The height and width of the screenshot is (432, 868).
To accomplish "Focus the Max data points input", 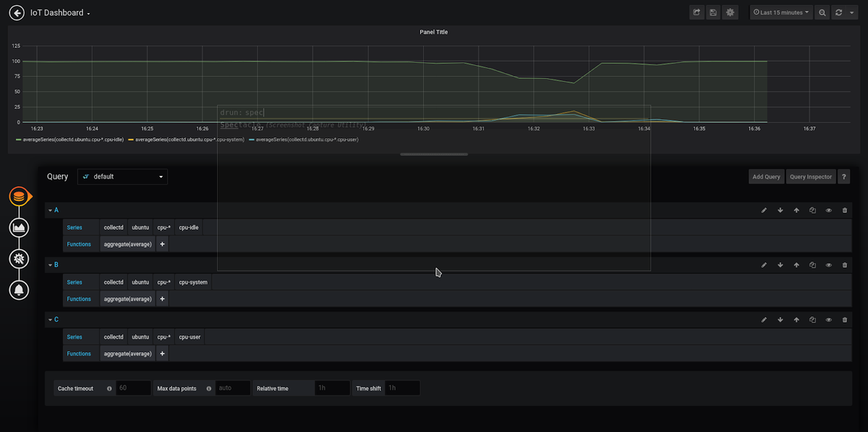I will (x=233, y=389).
